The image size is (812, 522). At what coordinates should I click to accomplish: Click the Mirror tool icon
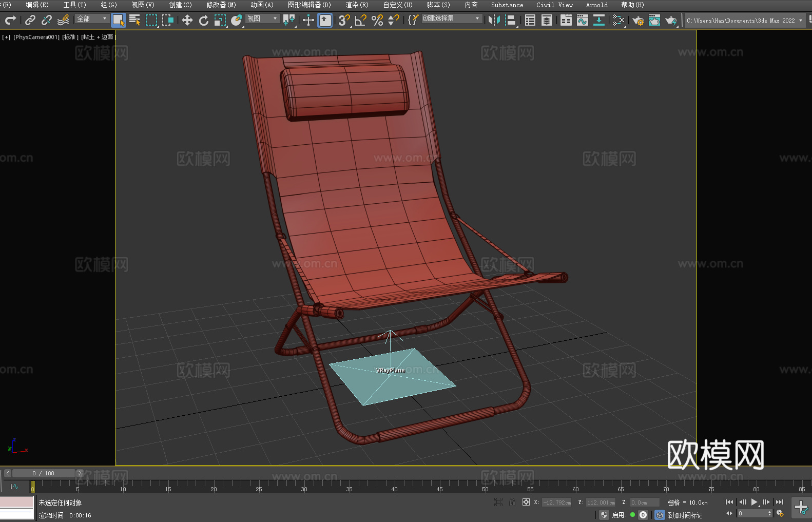click(494, 20)
